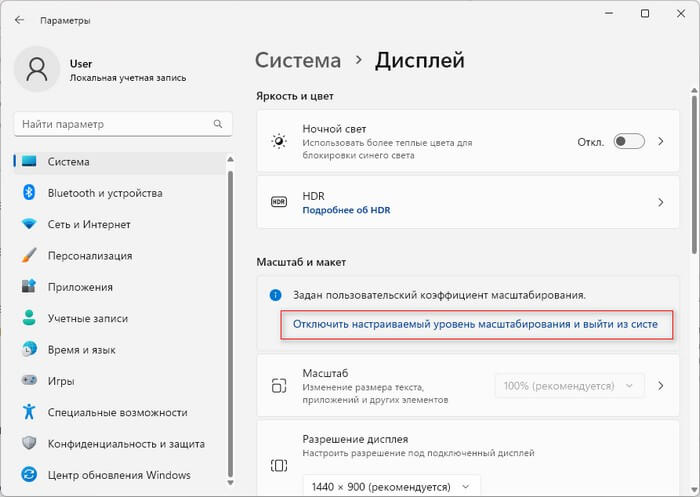Click Подробнее об HDR link
The width and height of the screenshot is (700, 497).
346,210
